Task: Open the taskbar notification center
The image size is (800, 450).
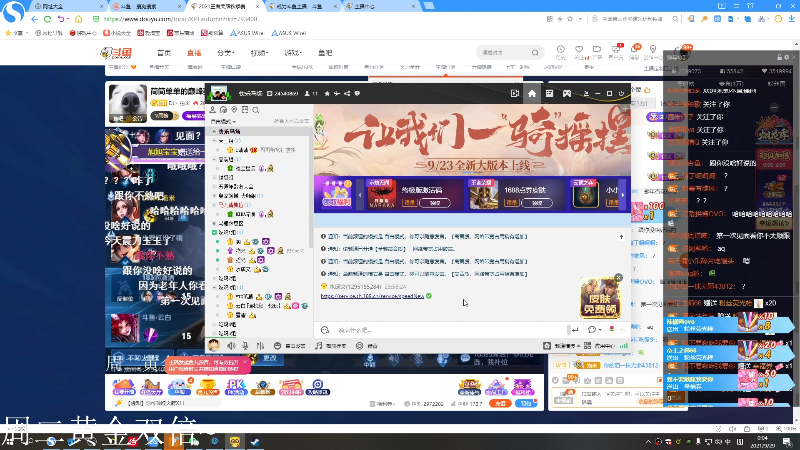Action: click(x=788, y=441)
